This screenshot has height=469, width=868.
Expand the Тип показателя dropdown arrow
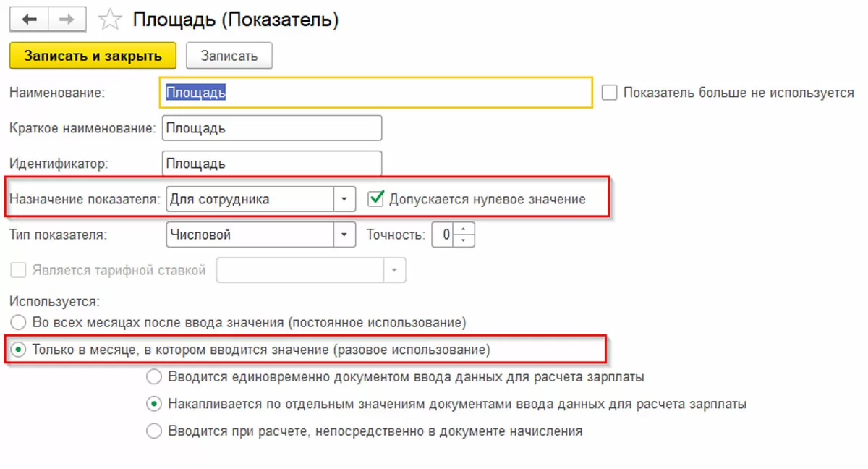coord(344,234)
